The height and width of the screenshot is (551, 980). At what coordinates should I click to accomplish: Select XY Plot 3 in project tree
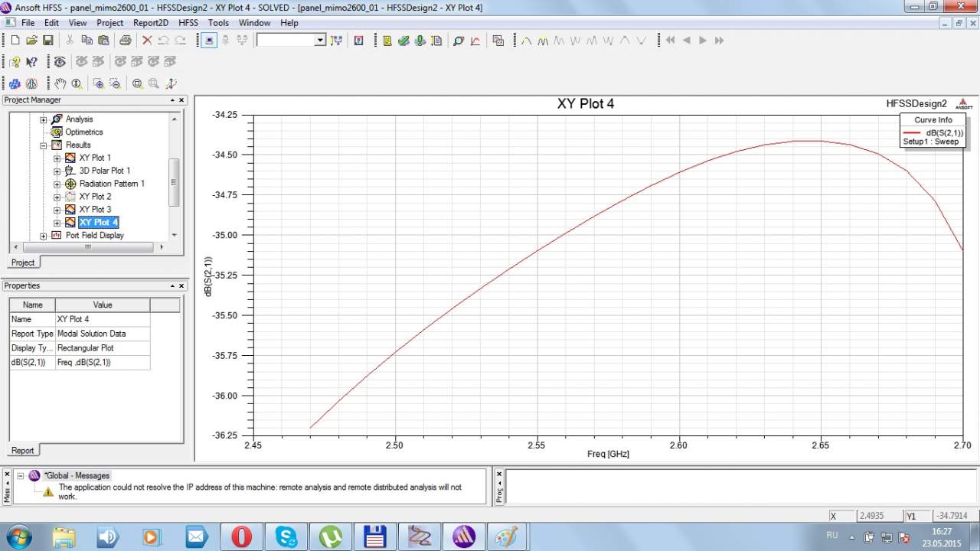tap(95, 209)
